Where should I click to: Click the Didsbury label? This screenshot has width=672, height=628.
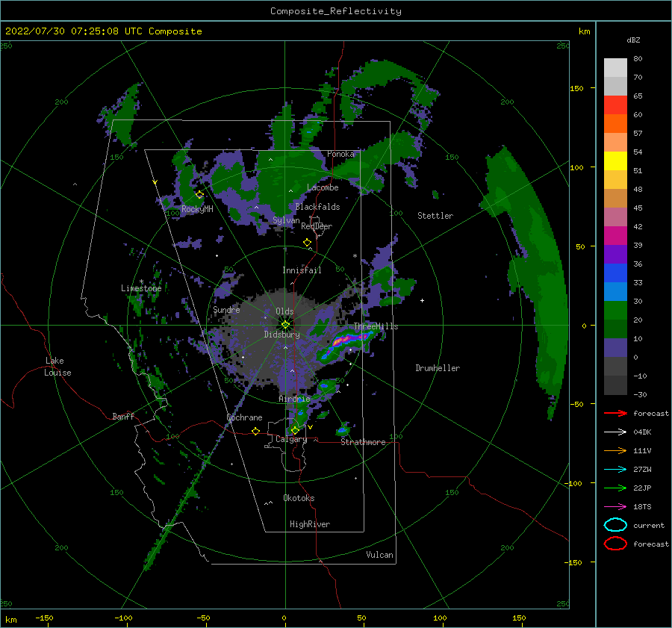point(281,335)
